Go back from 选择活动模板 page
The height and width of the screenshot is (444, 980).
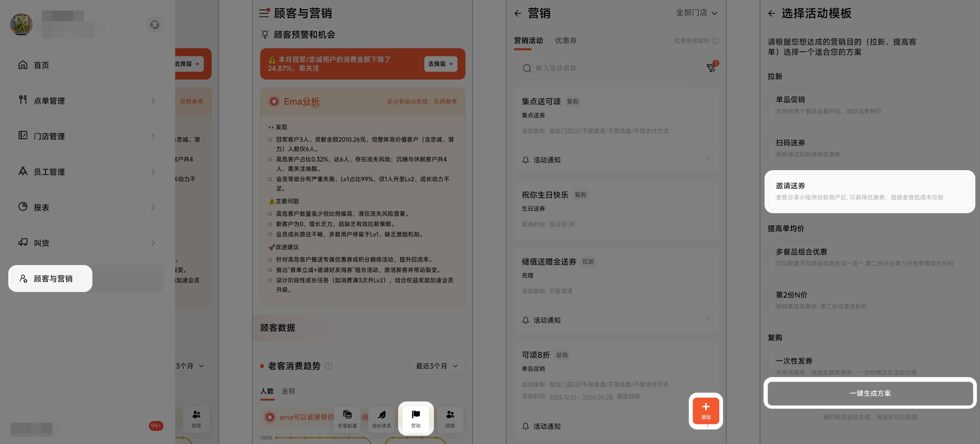(772, 13)
